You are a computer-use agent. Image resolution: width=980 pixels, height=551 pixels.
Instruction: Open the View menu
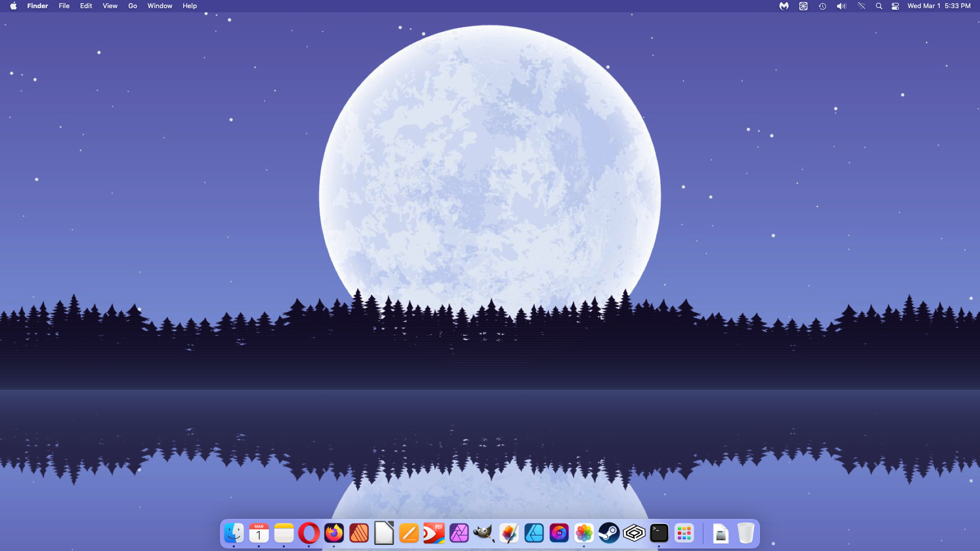click(110, 6)
